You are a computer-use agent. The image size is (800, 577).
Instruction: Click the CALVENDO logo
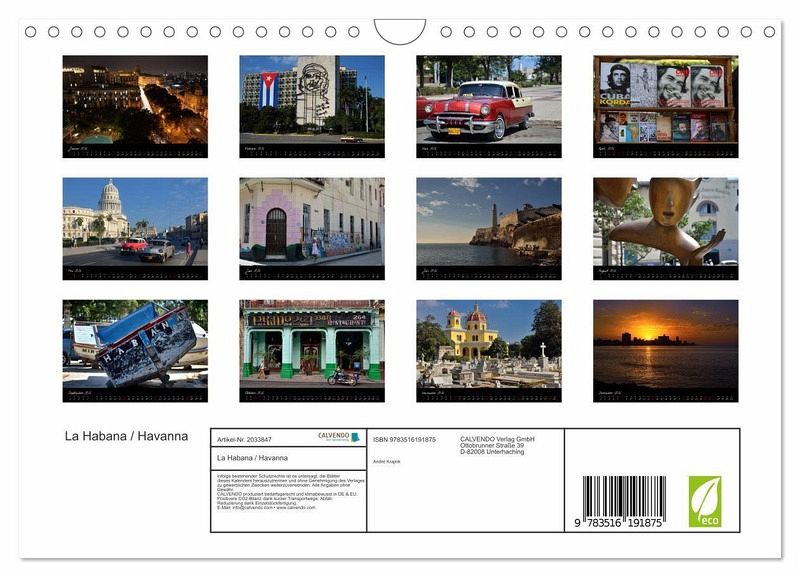339,437
